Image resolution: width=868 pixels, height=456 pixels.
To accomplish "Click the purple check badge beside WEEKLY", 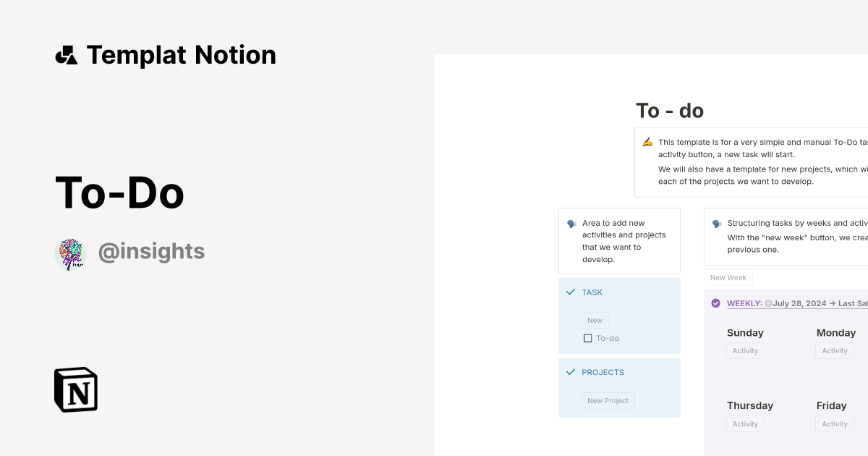I will tap(715, 303).
